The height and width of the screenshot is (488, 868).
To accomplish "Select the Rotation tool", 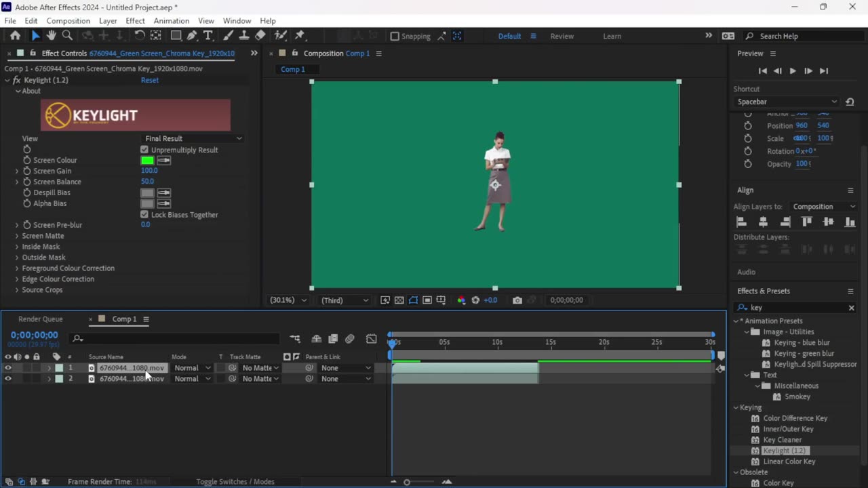I will 140,36.
